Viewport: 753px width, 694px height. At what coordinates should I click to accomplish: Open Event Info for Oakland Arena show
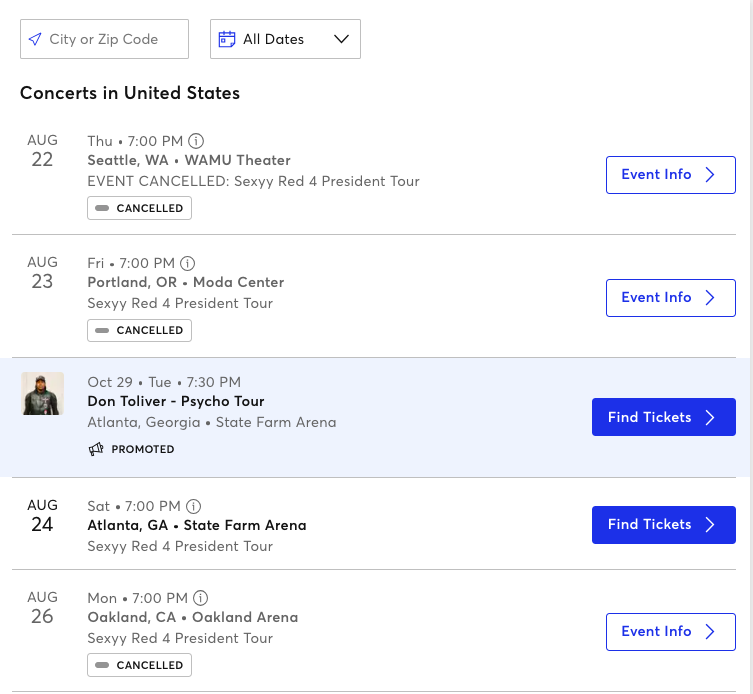click(x=670, y=632)
